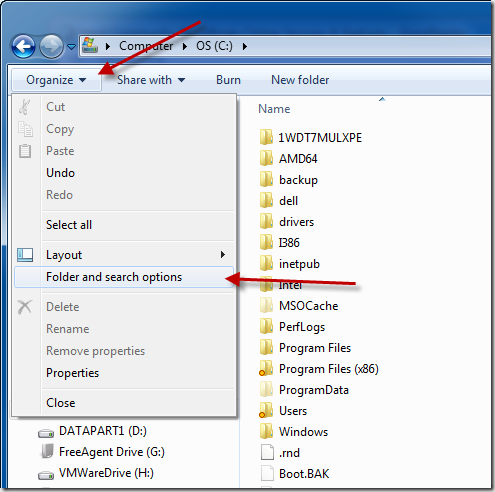
Task: Expand the arrow after OS (C:) breadcrumb
Action: [245, 46]
